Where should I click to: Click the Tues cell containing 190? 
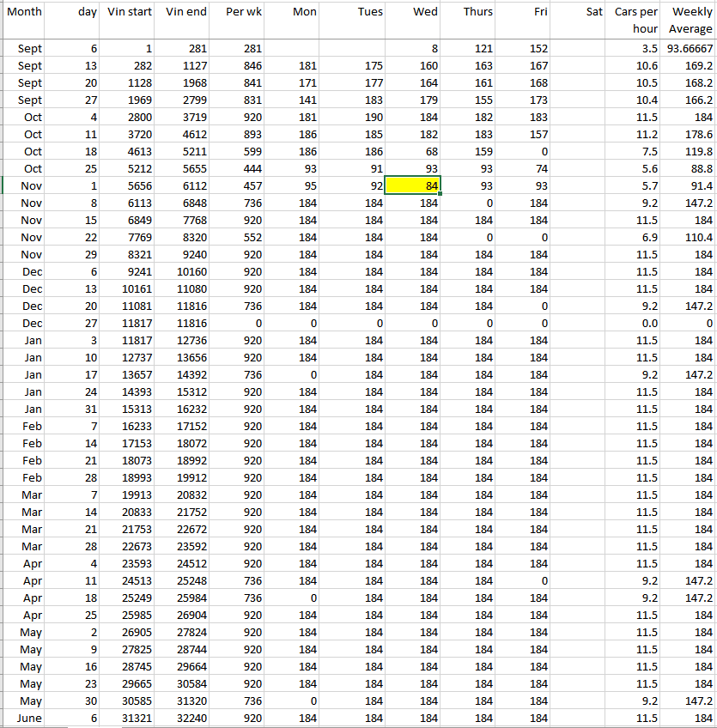(x=356, y=118)
